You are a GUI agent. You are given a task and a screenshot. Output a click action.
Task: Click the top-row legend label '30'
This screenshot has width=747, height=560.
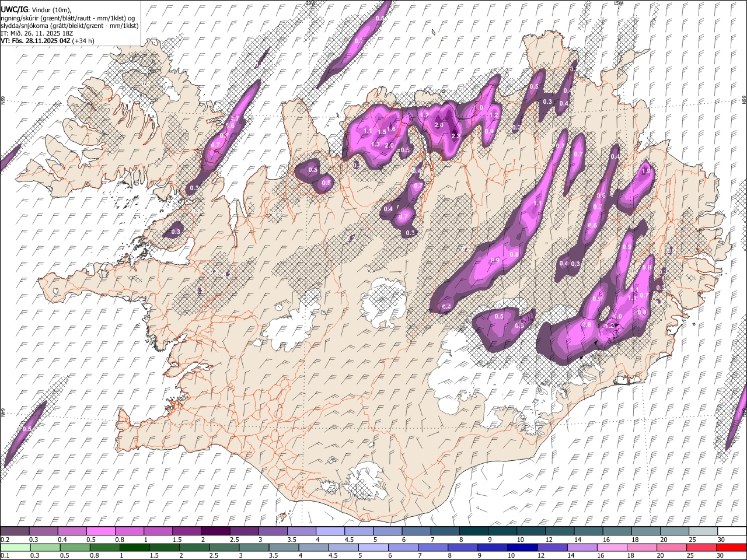coord(721,540)
